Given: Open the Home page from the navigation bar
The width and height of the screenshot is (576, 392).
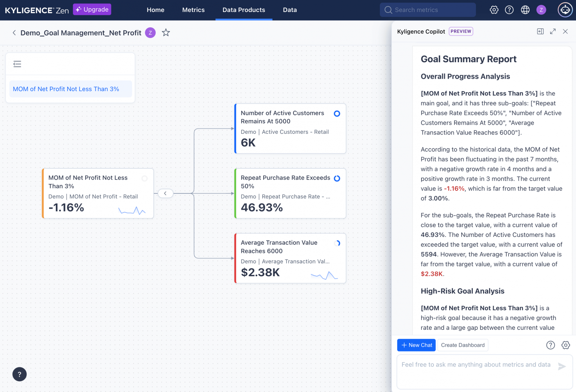Looking at the screenshot, I should pyautogui.click(x=156, y=10).
